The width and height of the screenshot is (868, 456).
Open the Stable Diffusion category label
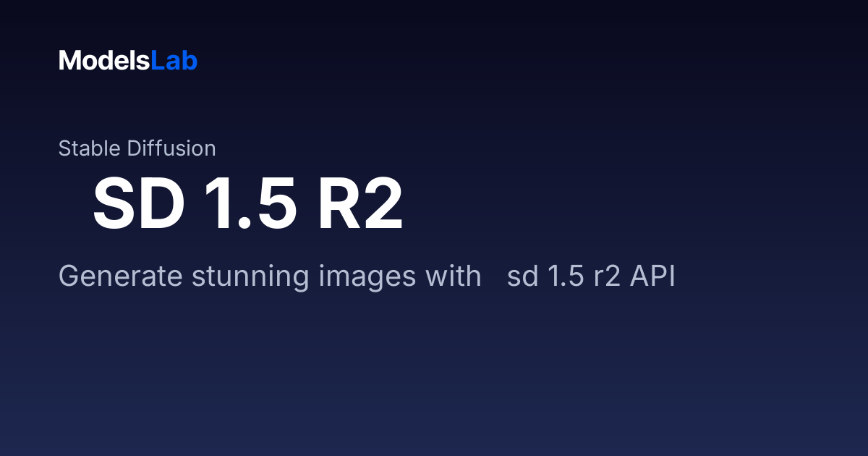click(137, 148)
